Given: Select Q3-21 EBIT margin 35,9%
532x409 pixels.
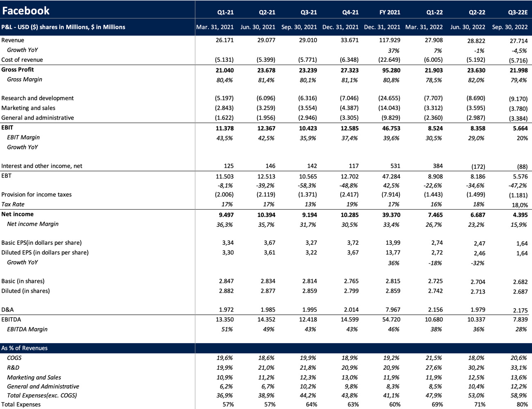Looking at the screenshot, I should coord(308,138).
